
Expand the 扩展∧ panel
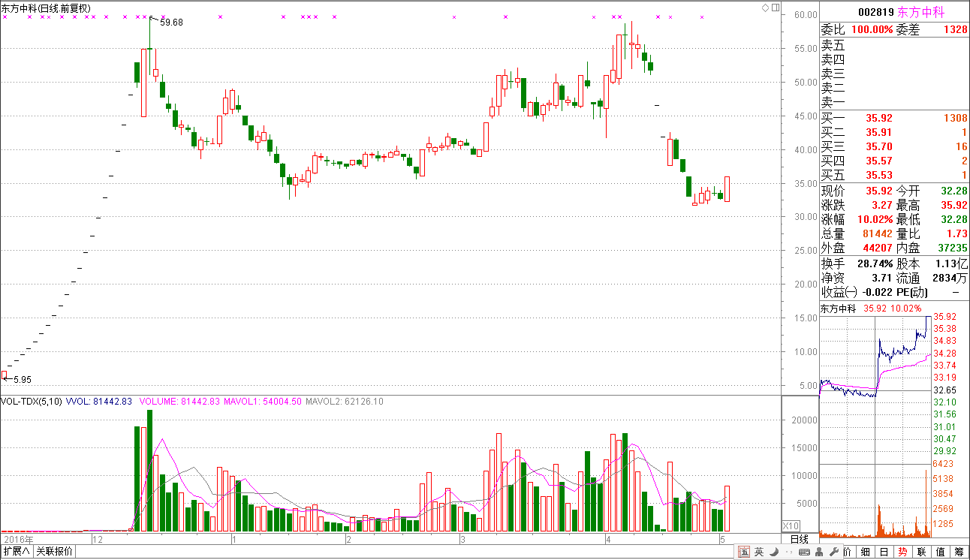17,552
